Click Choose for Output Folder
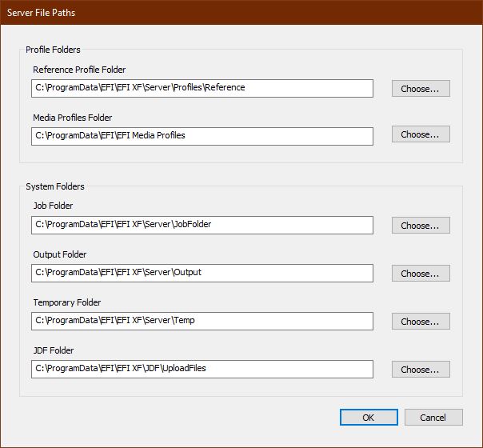The width and height of the screenshot is (483, 448). pos(421,274)
